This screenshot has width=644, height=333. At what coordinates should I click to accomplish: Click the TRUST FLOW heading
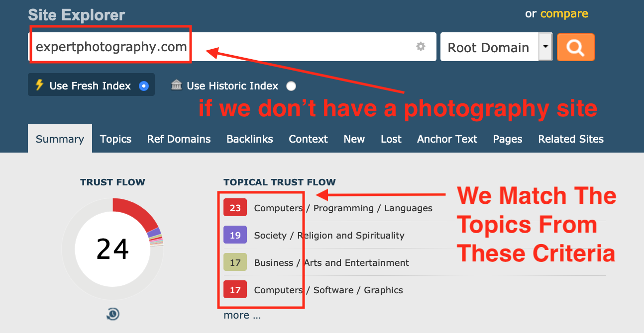click(112, 182)
